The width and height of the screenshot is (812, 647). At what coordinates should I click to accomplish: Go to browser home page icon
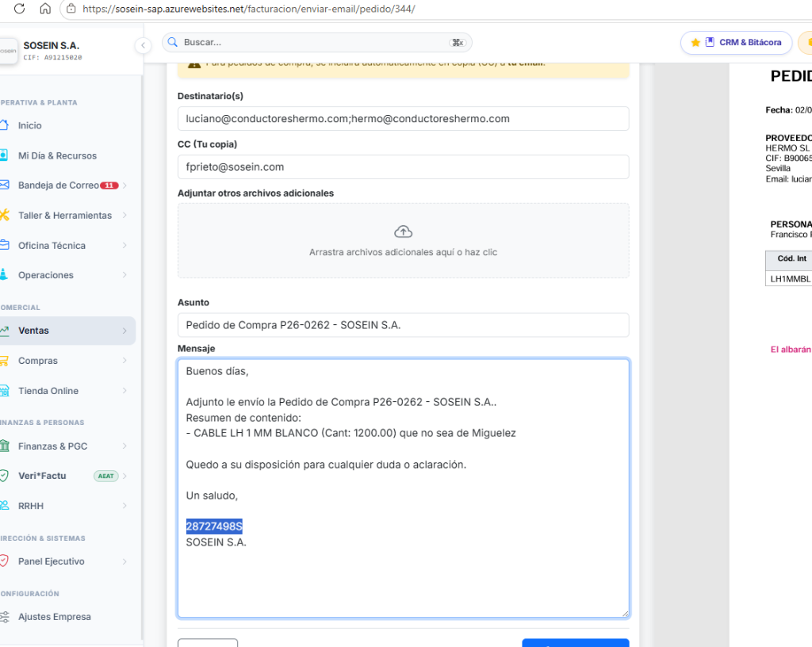45,8
